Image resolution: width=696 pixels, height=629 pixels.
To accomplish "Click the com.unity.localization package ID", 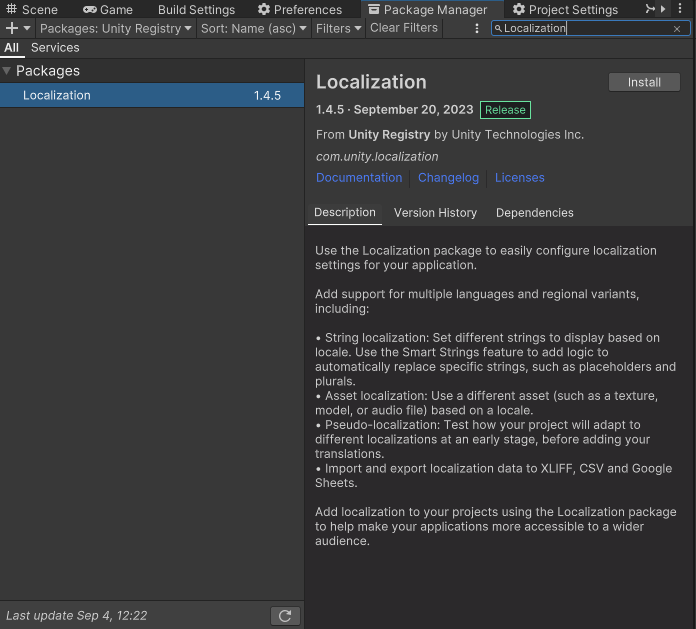I will 377,156.
